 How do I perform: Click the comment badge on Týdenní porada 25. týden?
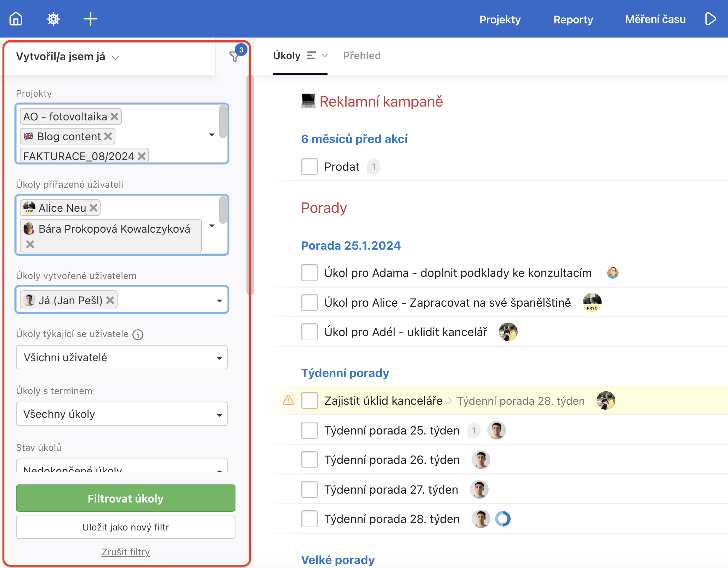474,430
